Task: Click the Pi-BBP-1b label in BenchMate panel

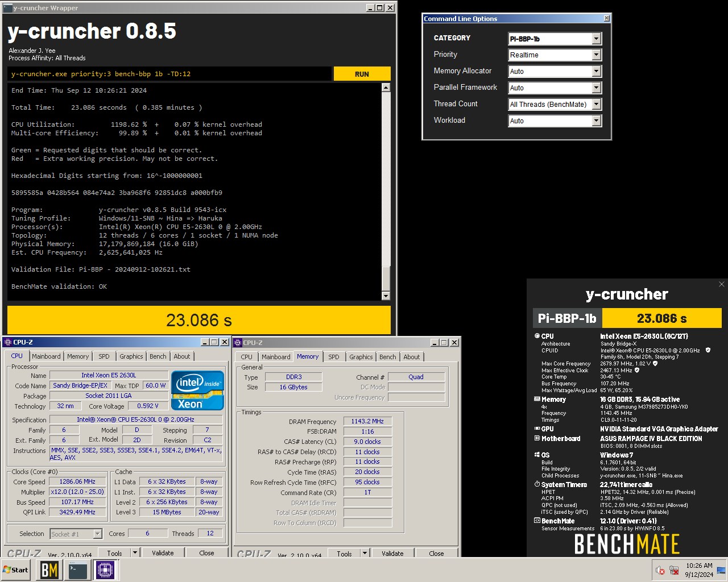Action: tap(567, 318)
